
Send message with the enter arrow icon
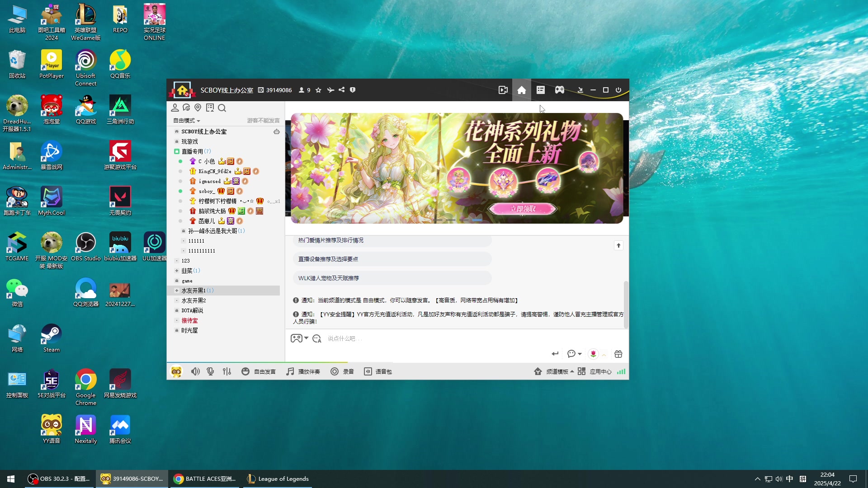[555, 354]
